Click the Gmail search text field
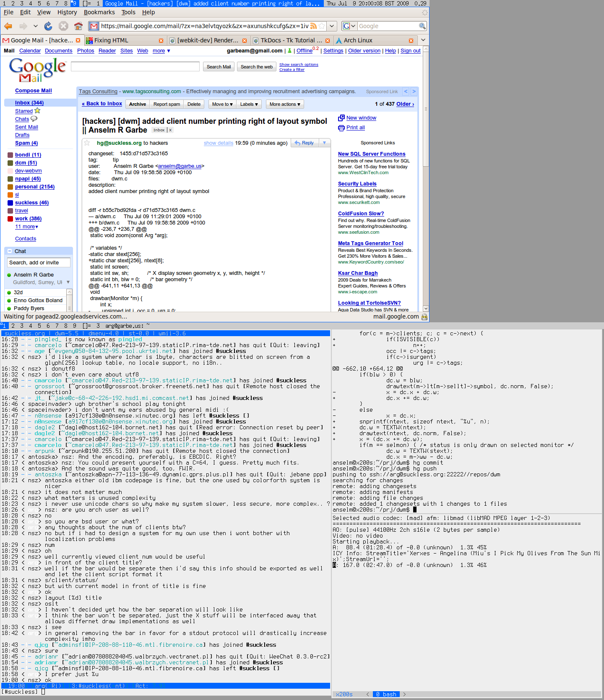 coord(135,67)
